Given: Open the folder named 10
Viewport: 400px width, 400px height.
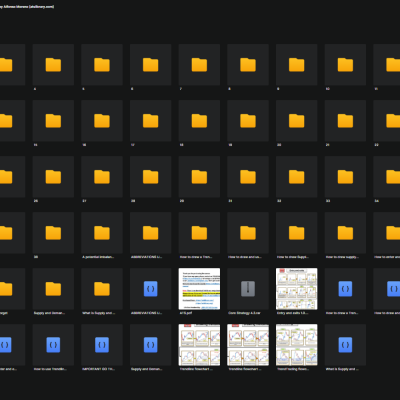Looking at the screenshot, I should pyautogui.click(x=345, y=65).
